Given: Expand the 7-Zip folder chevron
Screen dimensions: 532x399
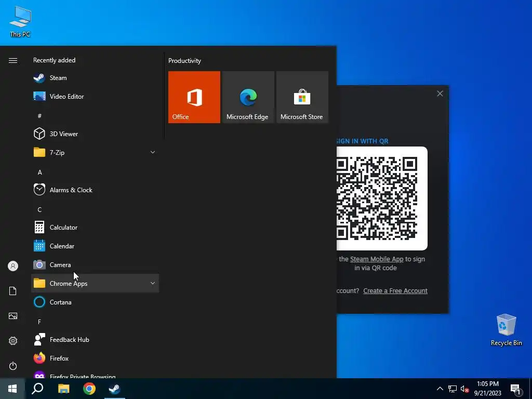Looking at the screenshot, I should click(x=153, y=152).
